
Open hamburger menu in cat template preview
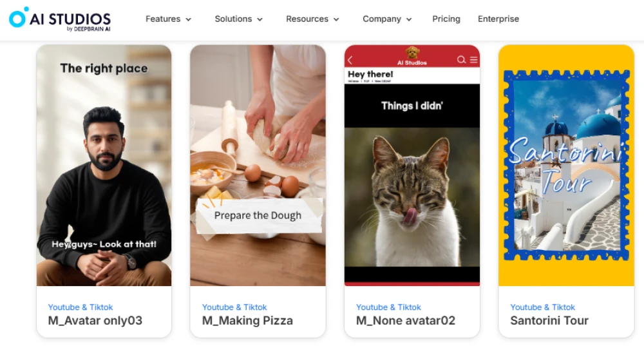pyautogui.click(x=473, y=60)
